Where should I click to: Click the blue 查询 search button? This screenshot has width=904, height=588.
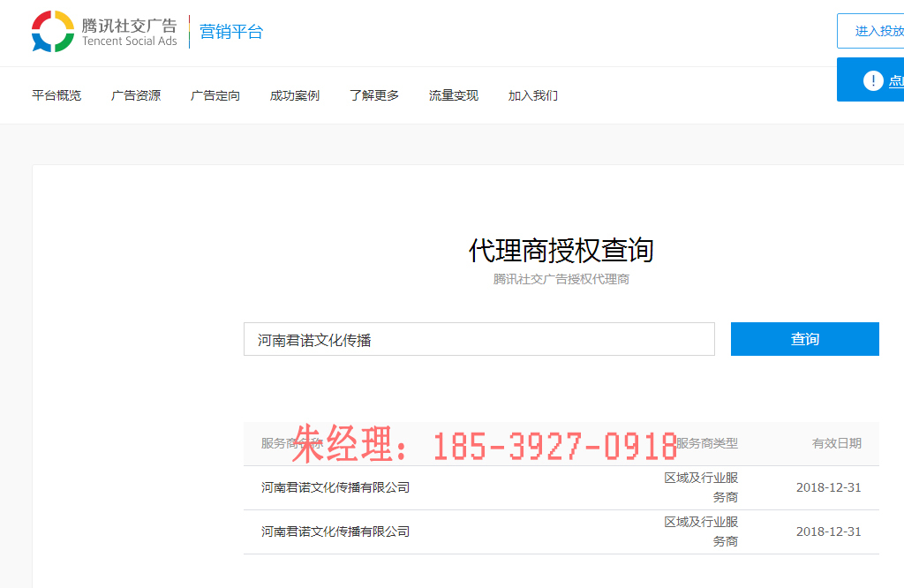pos(805,339)
